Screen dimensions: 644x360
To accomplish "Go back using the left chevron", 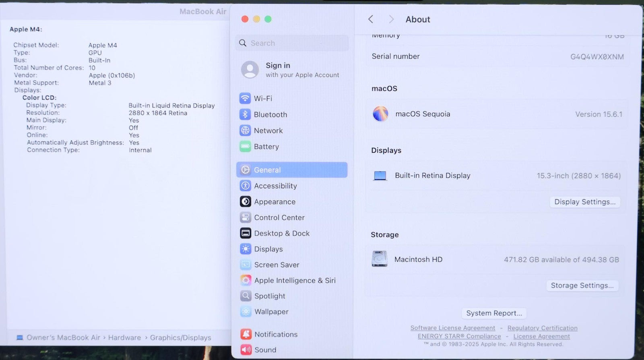I will [x=371, y=19].
